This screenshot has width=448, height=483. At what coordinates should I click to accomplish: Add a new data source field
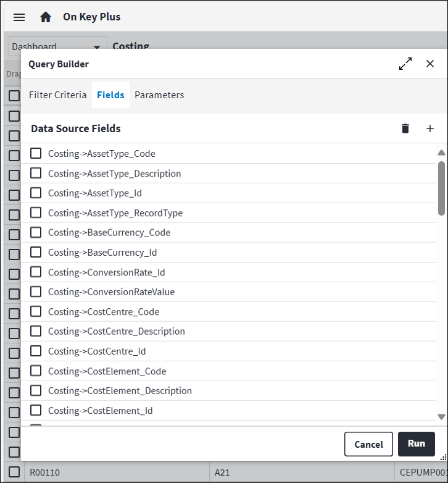click(430, 128)
